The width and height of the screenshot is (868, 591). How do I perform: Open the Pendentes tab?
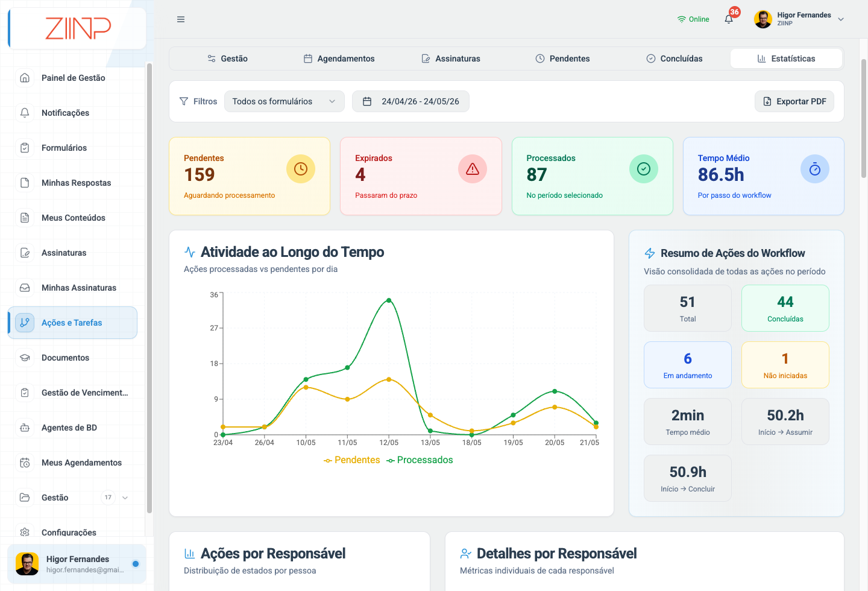(562, 58)
